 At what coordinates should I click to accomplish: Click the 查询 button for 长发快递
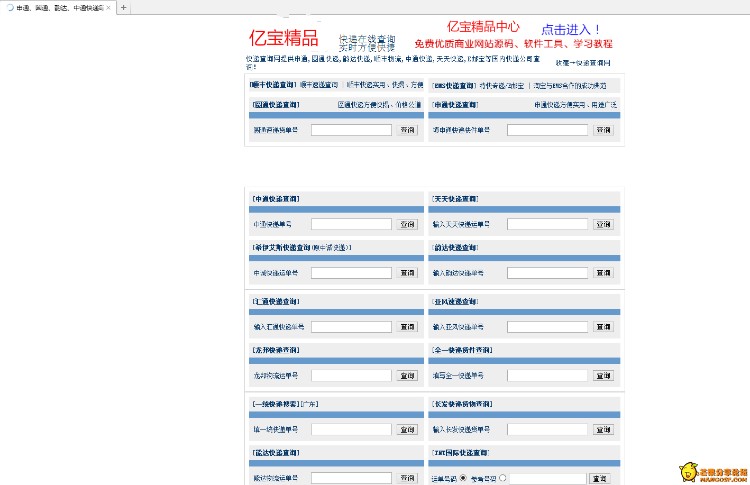[x=603, y=430]
